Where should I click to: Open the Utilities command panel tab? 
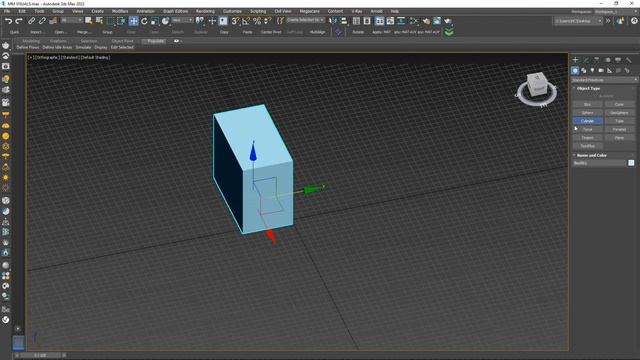pos(629,60)
